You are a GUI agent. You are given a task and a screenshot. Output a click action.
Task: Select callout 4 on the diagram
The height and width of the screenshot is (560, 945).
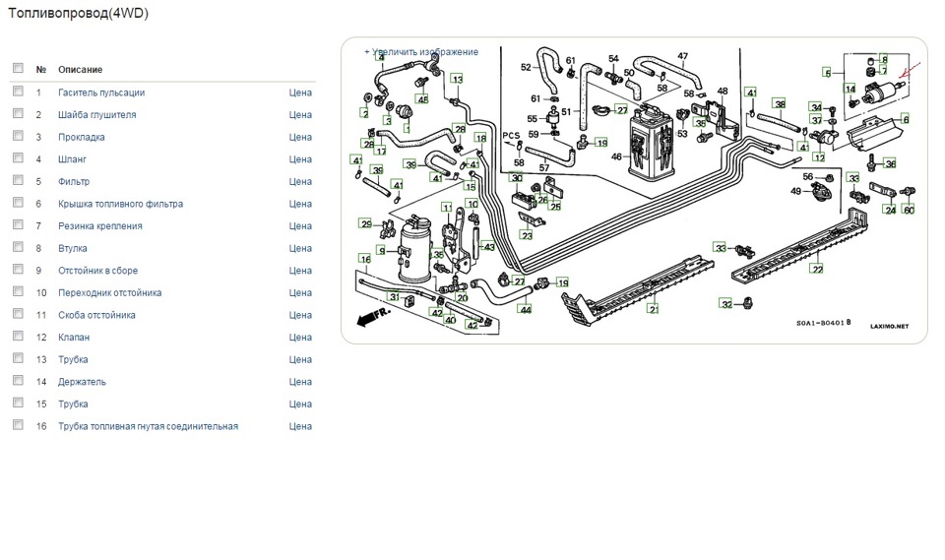pyautogui.click(x=381, y=57)
